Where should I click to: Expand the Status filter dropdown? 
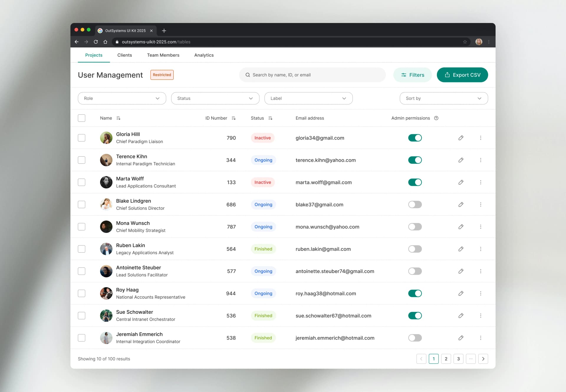tap(215, 98)
